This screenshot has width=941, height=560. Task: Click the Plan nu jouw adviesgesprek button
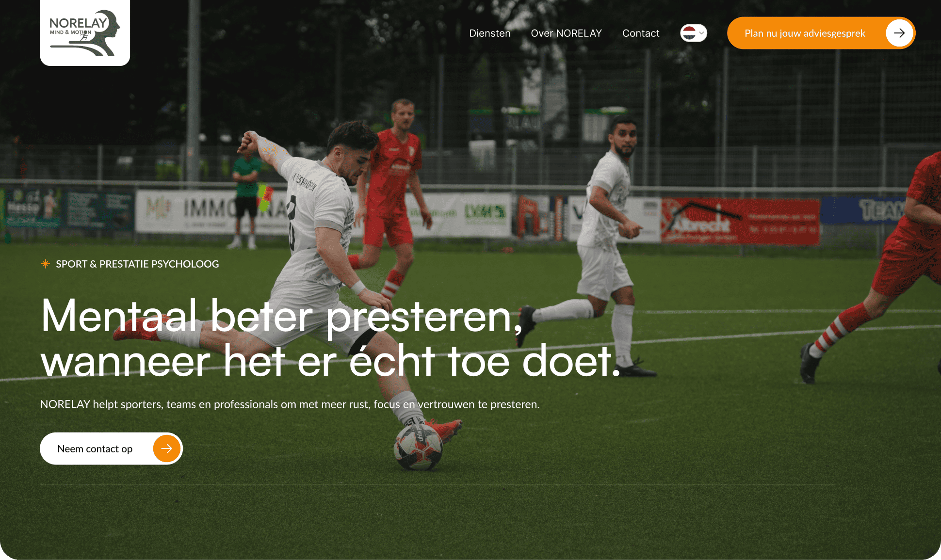821,33
